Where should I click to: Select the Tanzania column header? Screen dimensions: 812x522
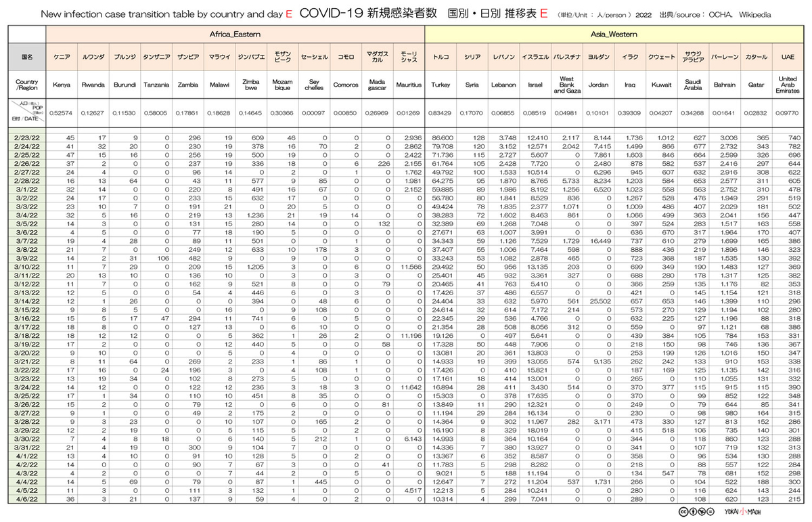coord(157,85)
